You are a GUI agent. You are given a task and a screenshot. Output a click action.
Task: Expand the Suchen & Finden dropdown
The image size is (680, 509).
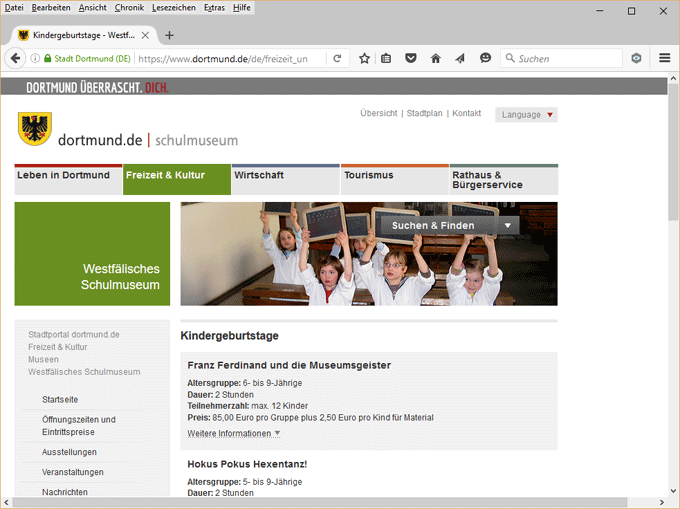450,225
